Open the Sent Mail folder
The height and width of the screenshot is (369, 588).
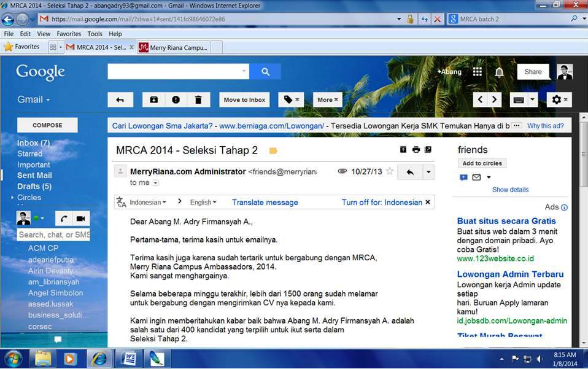(x=34, y=175)
